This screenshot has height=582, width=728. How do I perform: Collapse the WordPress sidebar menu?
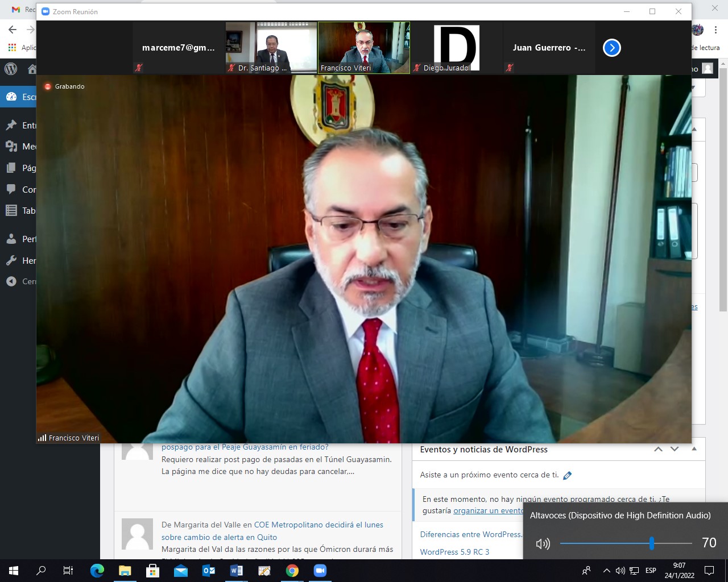pyautogui.click(x=18, y=281)
